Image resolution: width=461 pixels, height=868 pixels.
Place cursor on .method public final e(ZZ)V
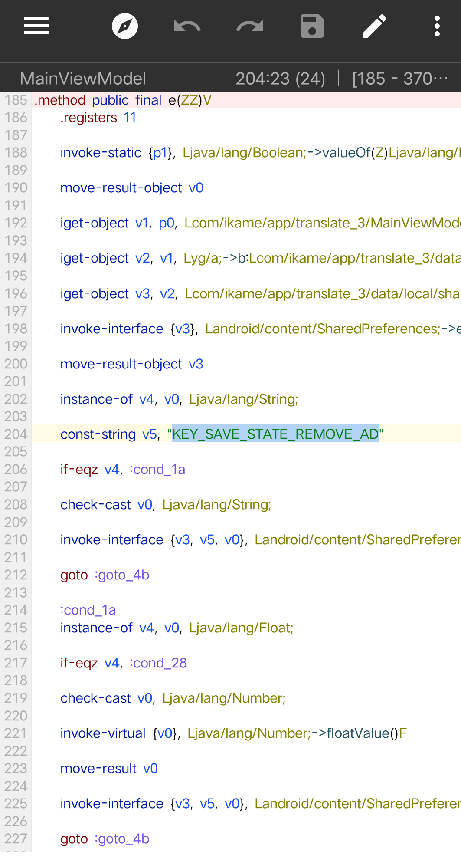123,100
